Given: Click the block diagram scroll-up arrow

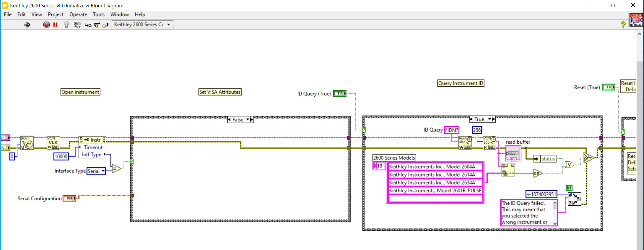Looking at the screenshot, I should pyautogui.click(x=640, y=34).
